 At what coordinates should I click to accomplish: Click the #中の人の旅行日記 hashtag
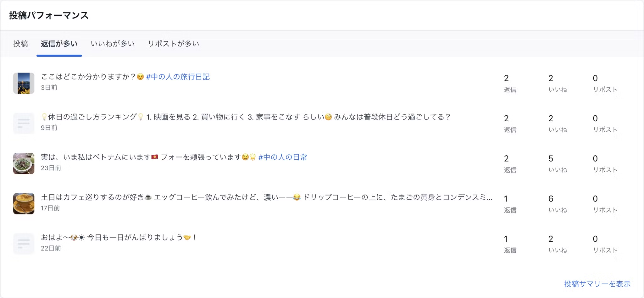tap(178, 77)
